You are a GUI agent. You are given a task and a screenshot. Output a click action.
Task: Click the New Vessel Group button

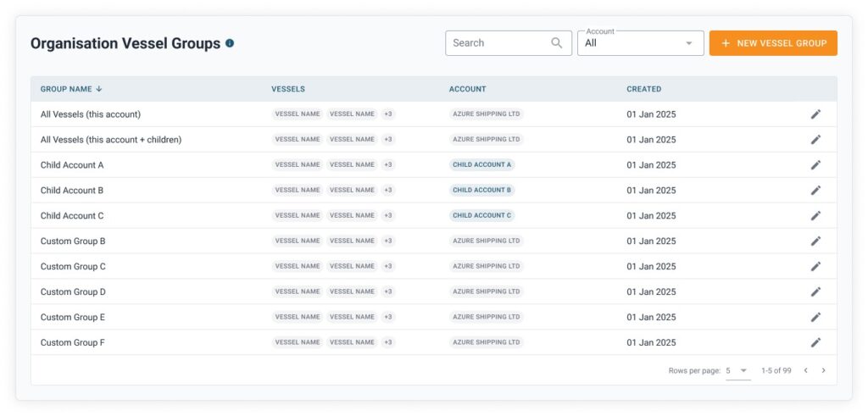click(773, 43)
